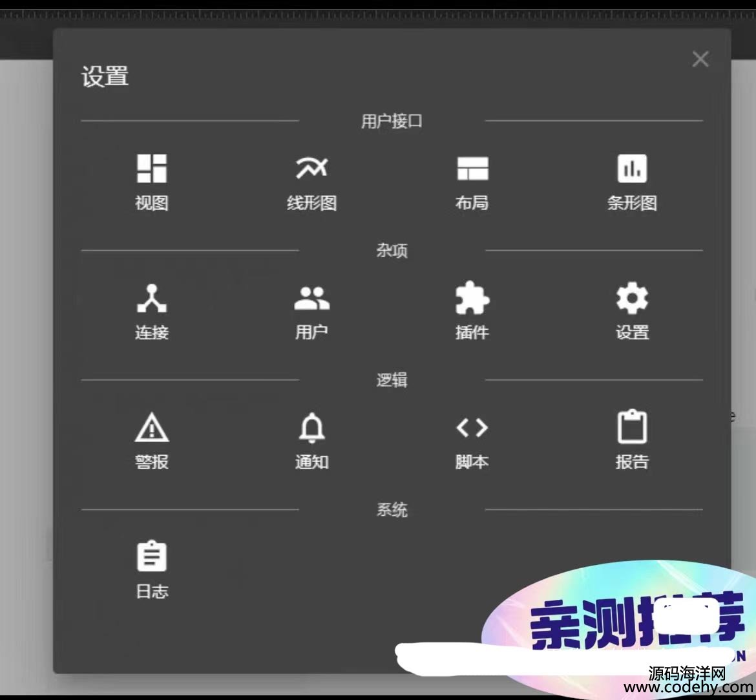The width and height of the screenshot is (756, 700).
Task: Open the 视图 (Views) icon
Action: tap(152, 169)
